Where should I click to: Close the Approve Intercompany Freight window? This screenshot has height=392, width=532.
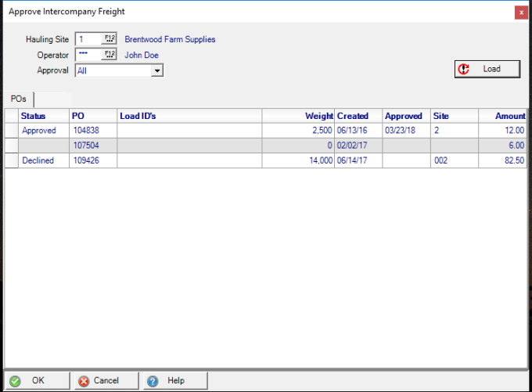(520, 12)
